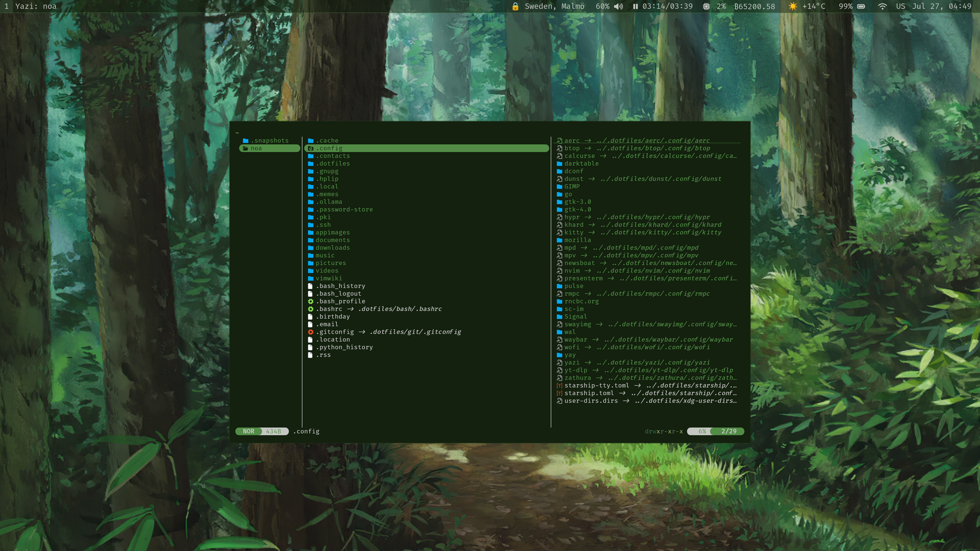
Task: Click the file icon beside .rss
Action: 310,355
